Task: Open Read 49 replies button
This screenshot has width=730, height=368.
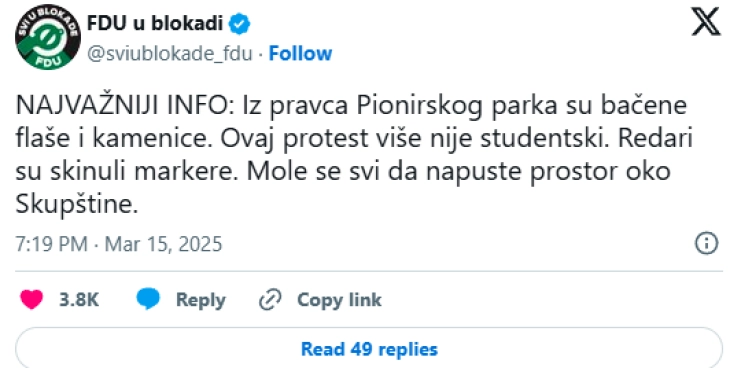Action: 369,348
